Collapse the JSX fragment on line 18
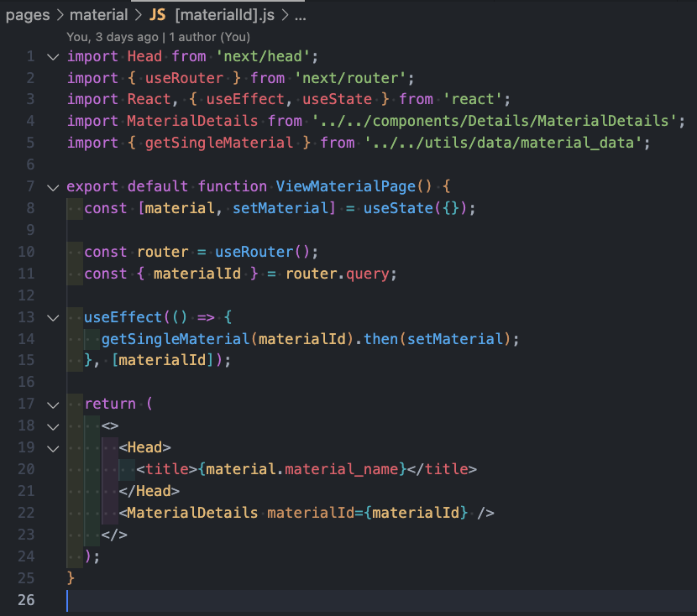The height and width of the screenshot is (616, 697). pos(53,425)
